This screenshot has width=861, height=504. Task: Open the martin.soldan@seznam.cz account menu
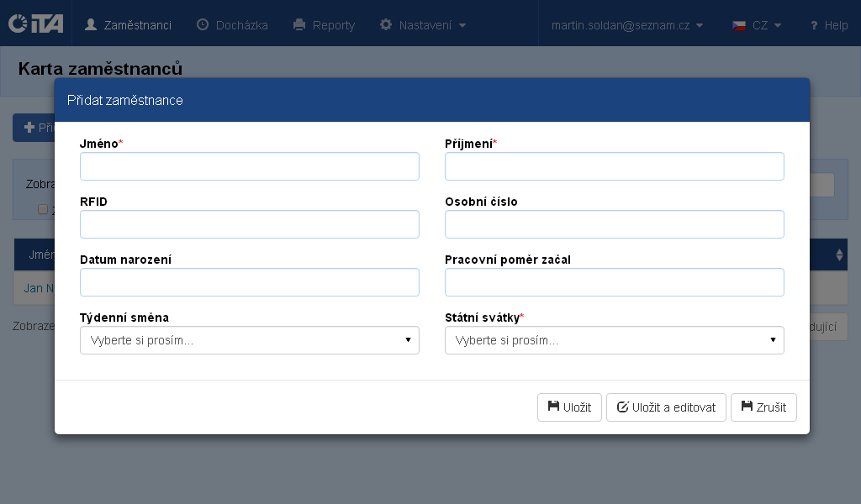click(x=627, y=25)
